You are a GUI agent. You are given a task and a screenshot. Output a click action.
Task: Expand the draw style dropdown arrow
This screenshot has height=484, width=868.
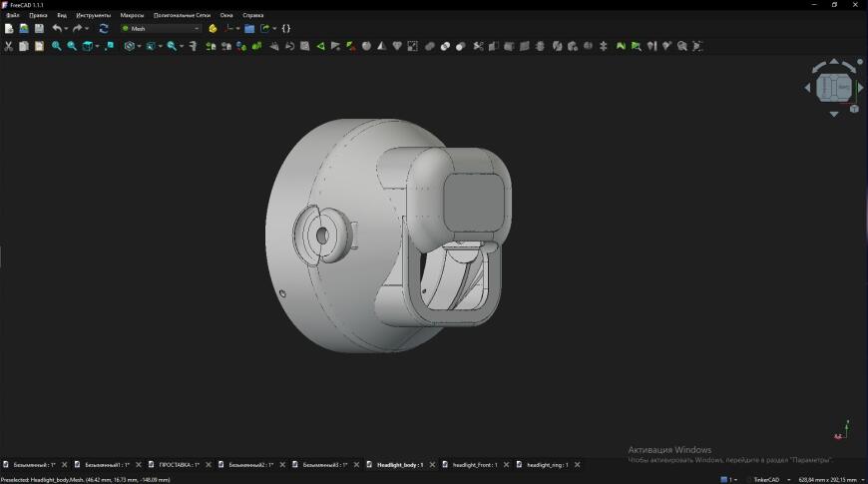[x=139, y=46]
